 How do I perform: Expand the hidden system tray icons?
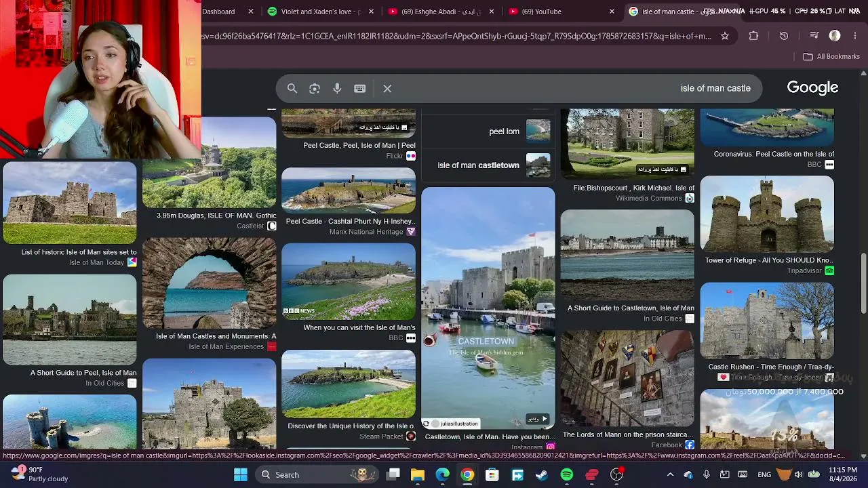pos(670,474)
